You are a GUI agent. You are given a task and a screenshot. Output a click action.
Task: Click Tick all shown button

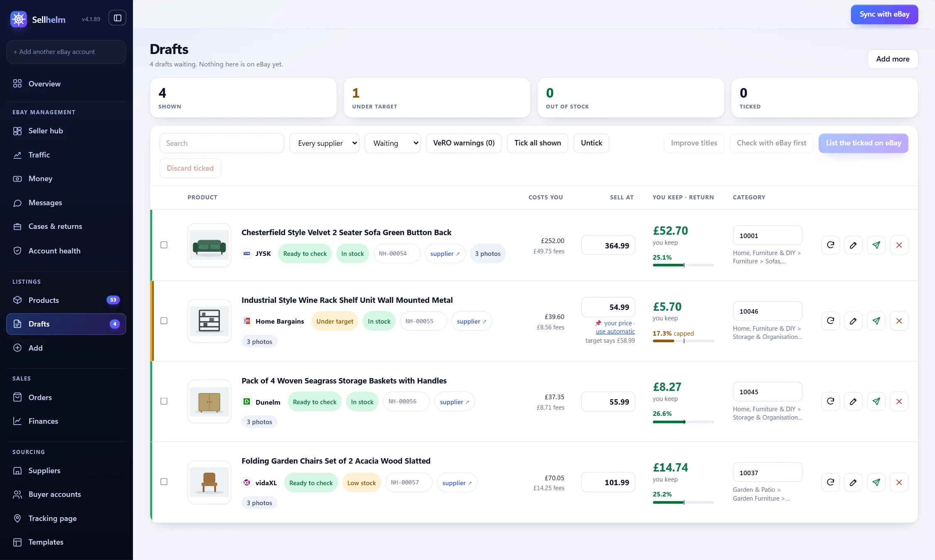(x=537, y=143)
